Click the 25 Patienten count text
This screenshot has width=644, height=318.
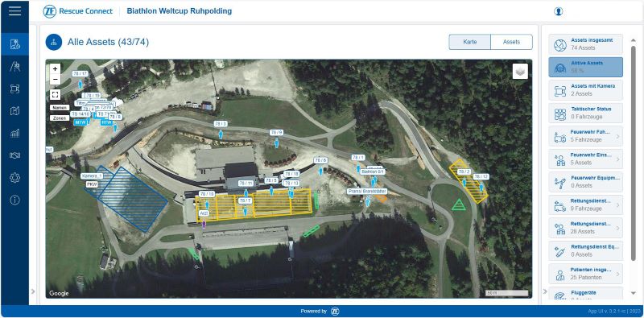coord(587,278)
